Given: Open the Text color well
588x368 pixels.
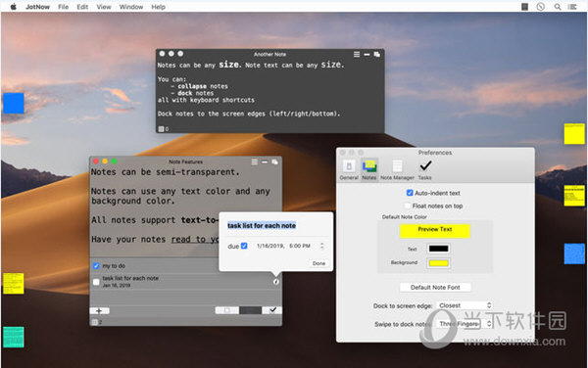Looking at the screenshot, I should [438, 249].
